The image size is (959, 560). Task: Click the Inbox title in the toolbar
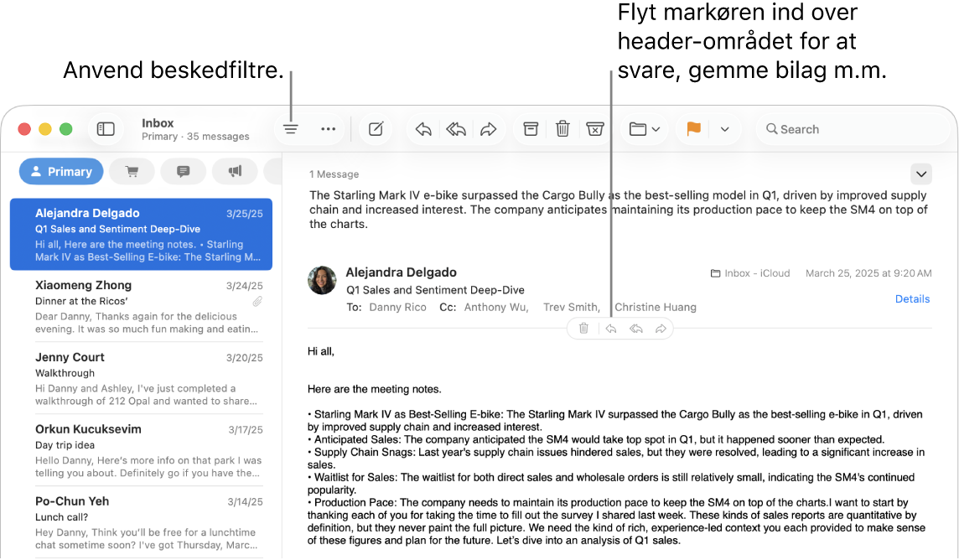coord(158,123)
